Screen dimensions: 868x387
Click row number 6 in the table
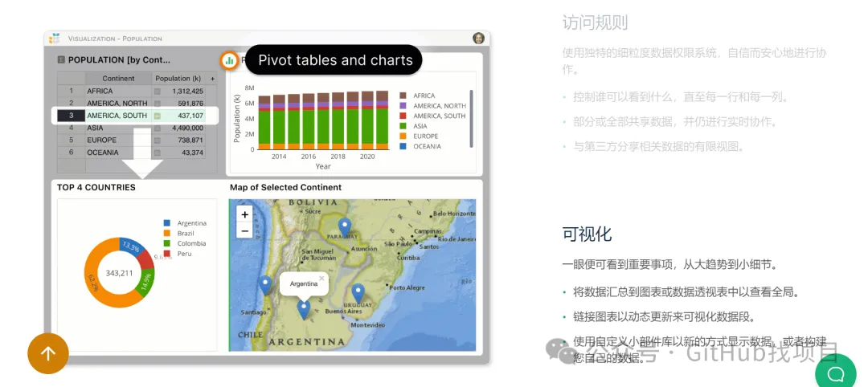coord(71,152)
